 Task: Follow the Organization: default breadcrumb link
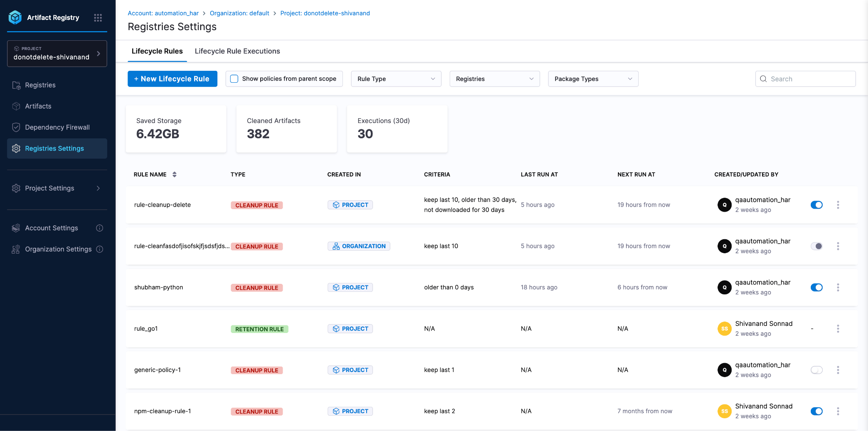click(239, 13)
